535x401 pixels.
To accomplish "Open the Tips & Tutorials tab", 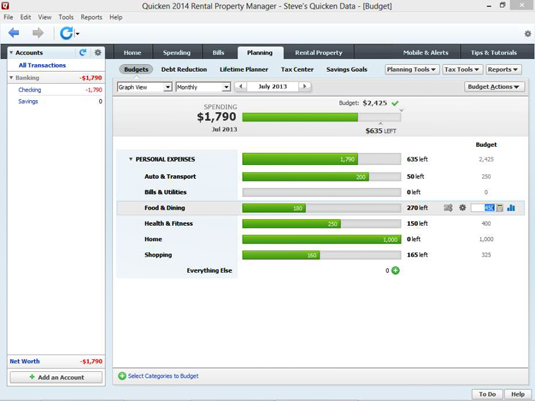I will [x=494, y=53].
